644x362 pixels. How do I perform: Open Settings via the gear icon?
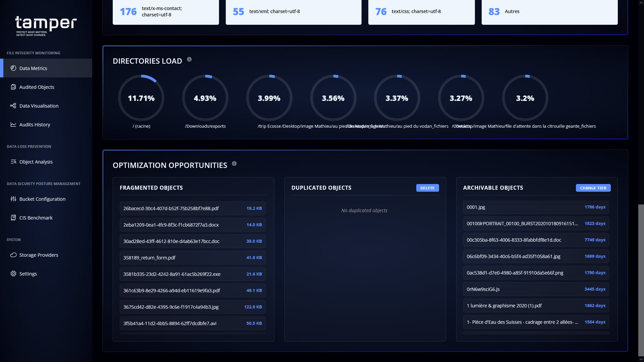pos(13,274)
